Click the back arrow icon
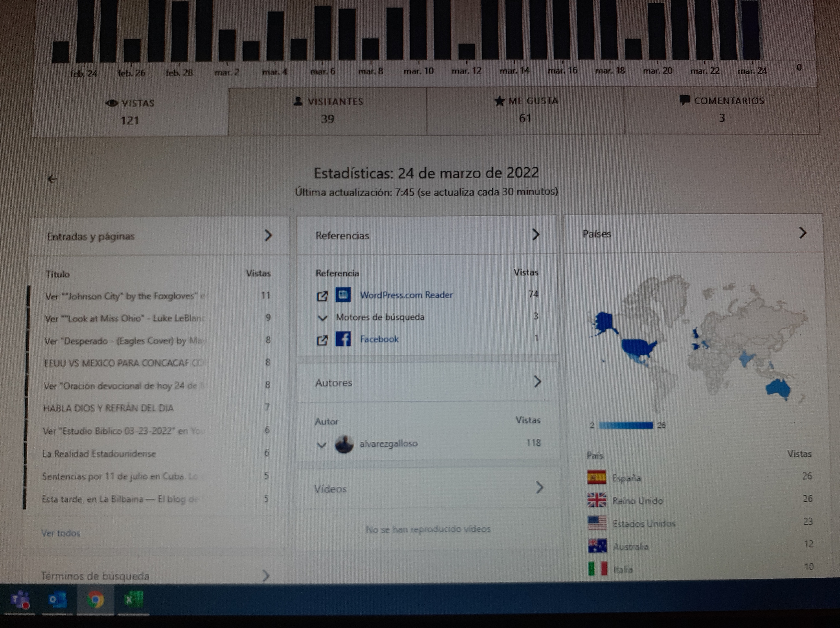 point(52,179)
